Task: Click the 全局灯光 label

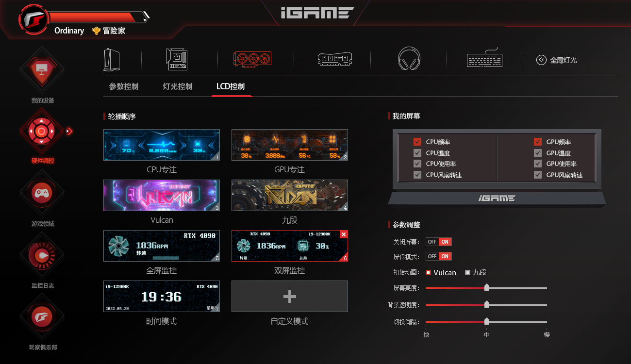Action: tap(564, 60)
